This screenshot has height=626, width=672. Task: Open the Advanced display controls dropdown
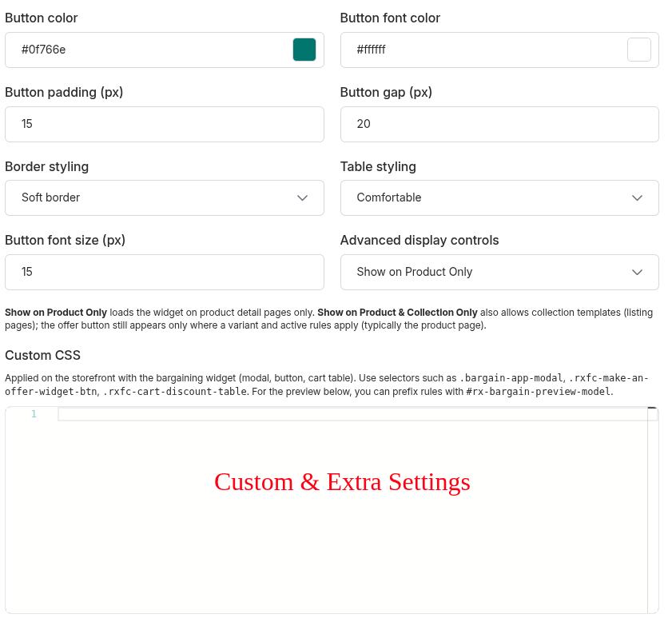499,273
